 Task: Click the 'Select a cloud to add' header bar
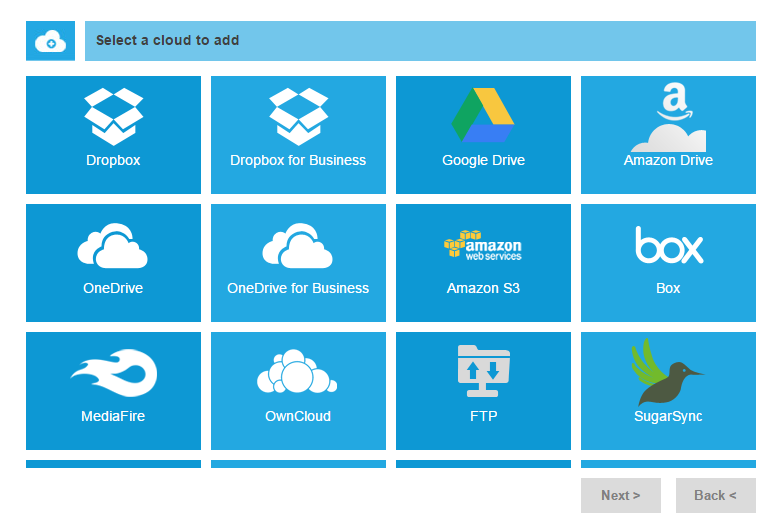420,41
